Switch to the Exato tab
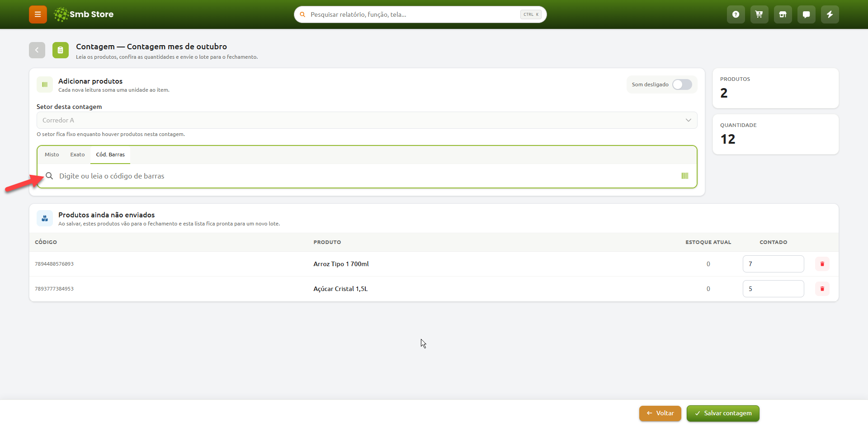868x427 pixels. [77, 155]
